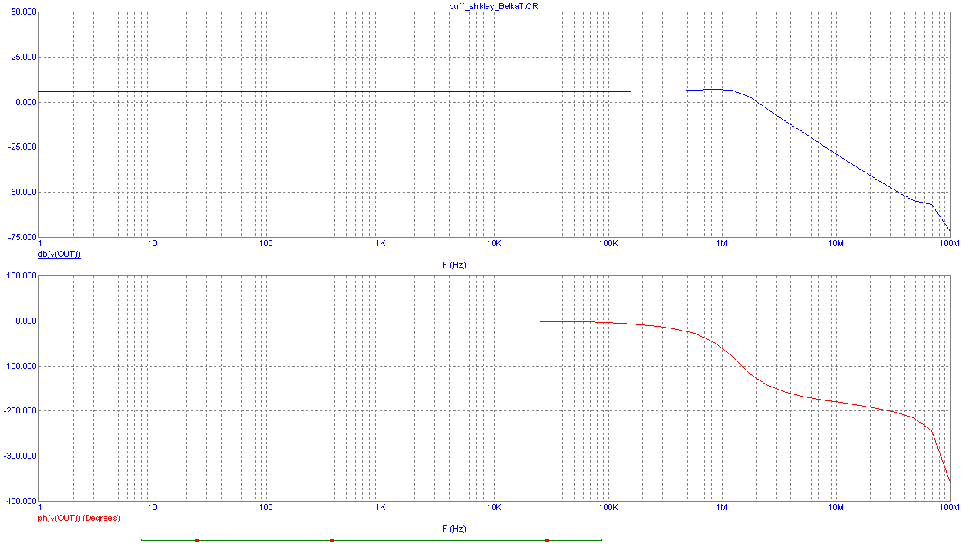Click the -50.000 value on gain axis
The image size is (972, 560).
21,193
